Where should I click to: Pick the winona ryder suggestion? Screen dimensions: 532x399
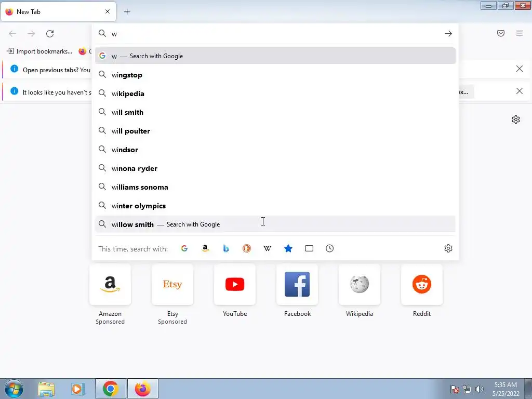(x=275, y=168)
